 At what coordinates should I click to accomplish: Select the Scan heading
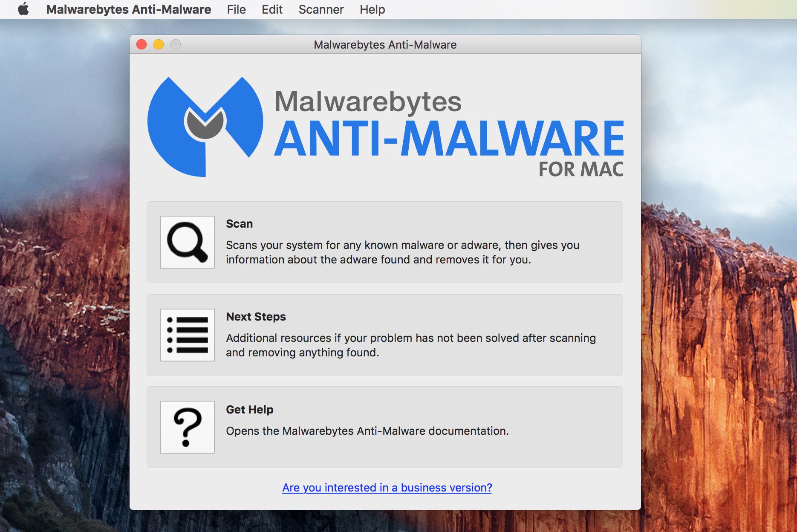(239, 224)
